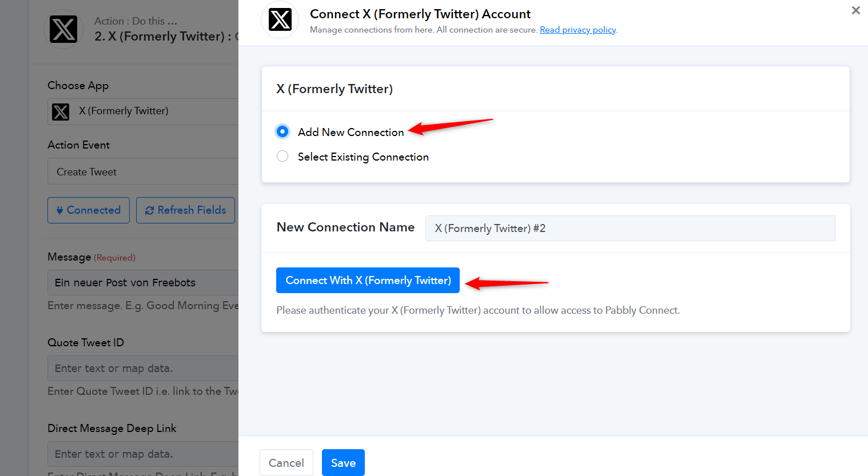The width and height of the screenshot is (868, 476).
Task: Click the X logo beside Action step title
Action: [63, 29]
